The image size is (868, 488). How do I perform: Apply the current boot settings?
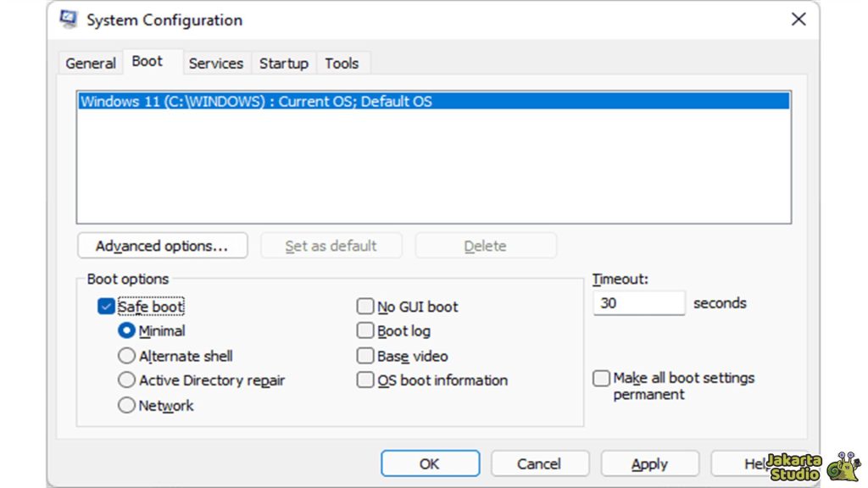(x=649, y=463)
